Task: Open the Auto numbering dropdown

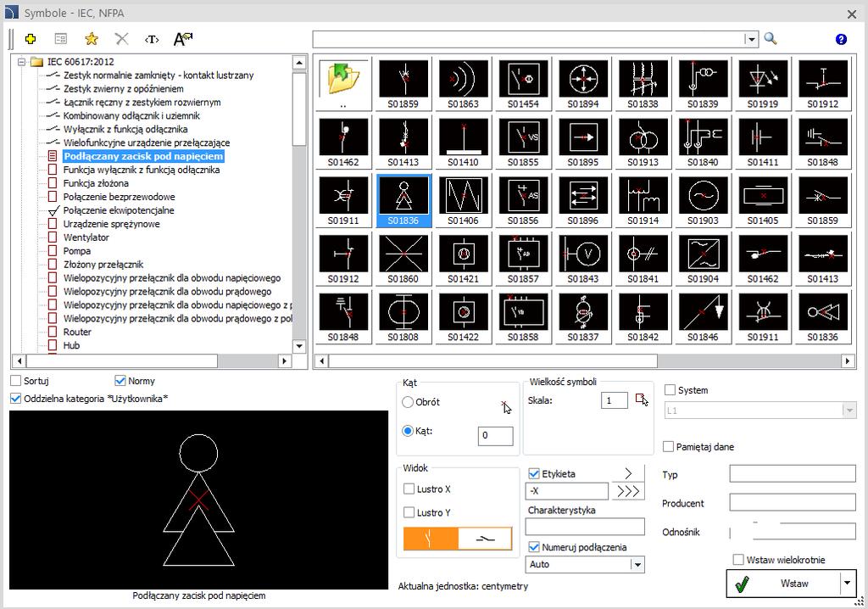Action: [x=637, y=565]
